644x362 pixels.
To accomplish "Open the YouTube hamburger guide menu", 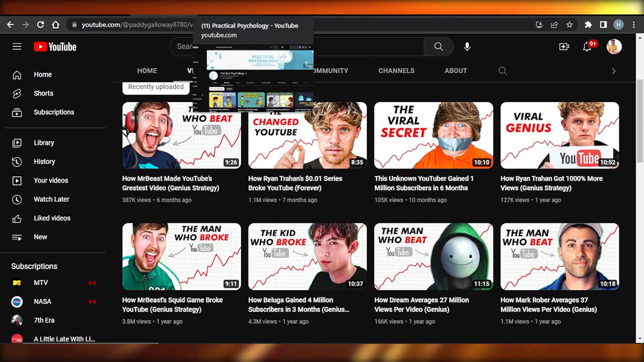I will pyautogui.click(x=17, y=47).
